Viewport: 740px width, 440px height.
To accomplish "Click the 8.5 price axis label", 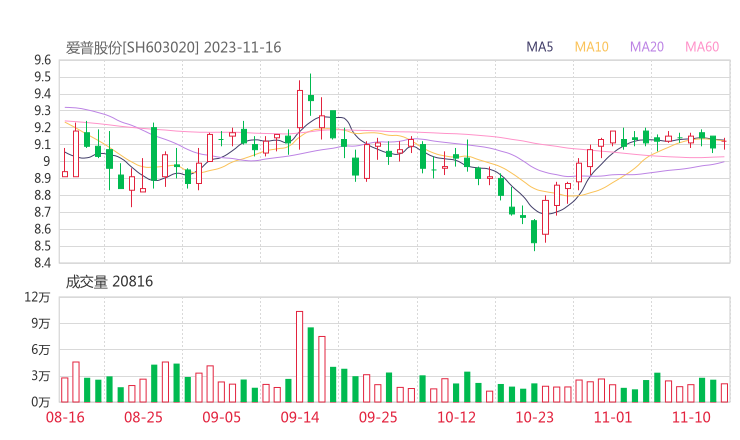I will click(x=42, y=246).
